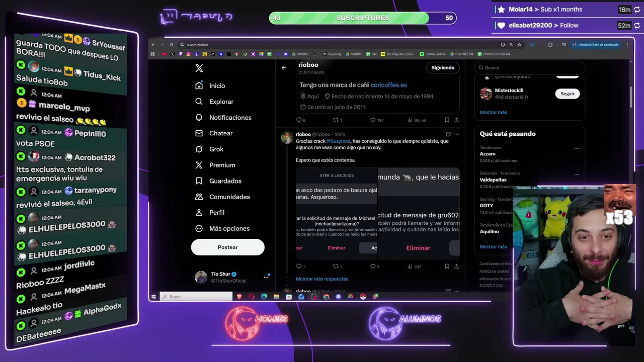644x362 pixels.
Task: Open @Suzyroxx mention in tweet
Action: [338, 141]
